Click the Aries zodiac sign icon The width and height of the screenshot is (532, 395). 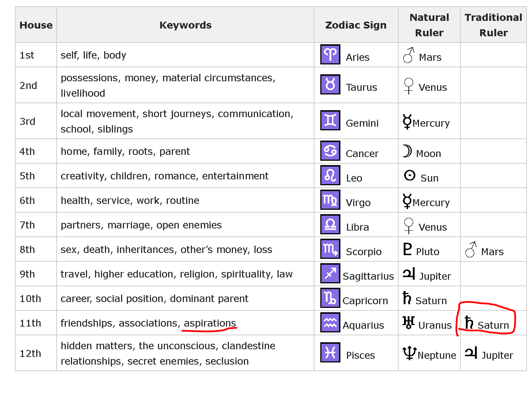pyautogui.click(x=330, y=55)
